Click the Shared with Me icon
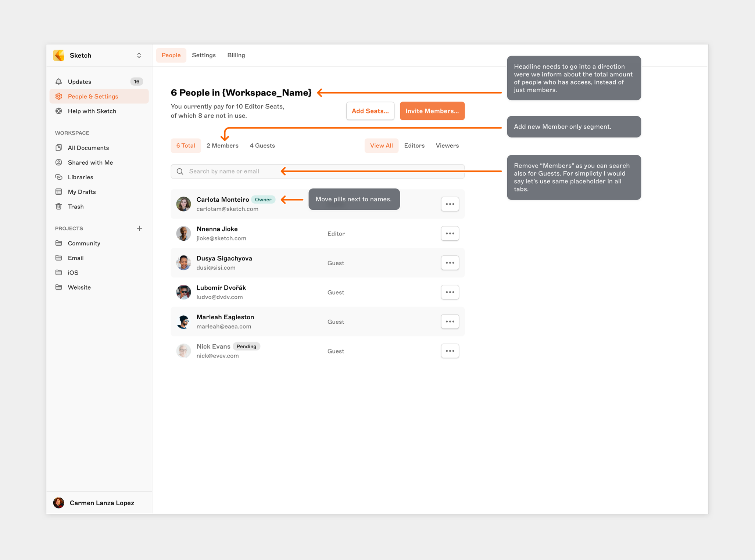This screenshot has height=560, width=755. 59,162
